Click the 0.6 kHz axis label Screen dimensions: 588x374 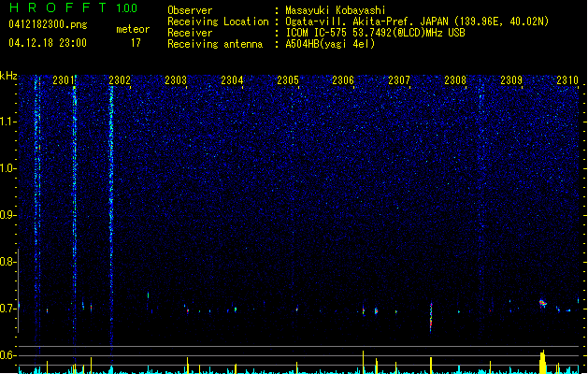pos(8,355)
